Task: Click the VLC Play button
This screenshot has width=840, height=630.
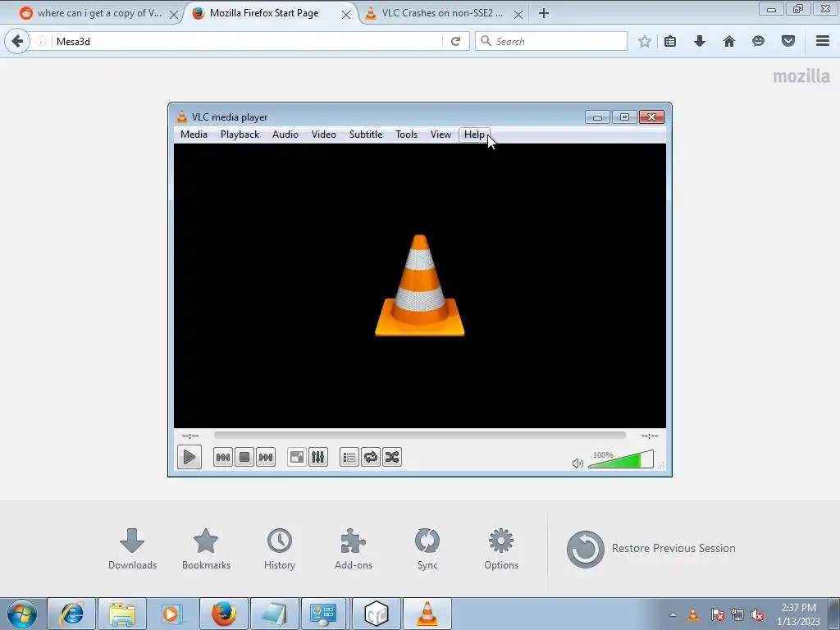Action: tap(189, 457)
